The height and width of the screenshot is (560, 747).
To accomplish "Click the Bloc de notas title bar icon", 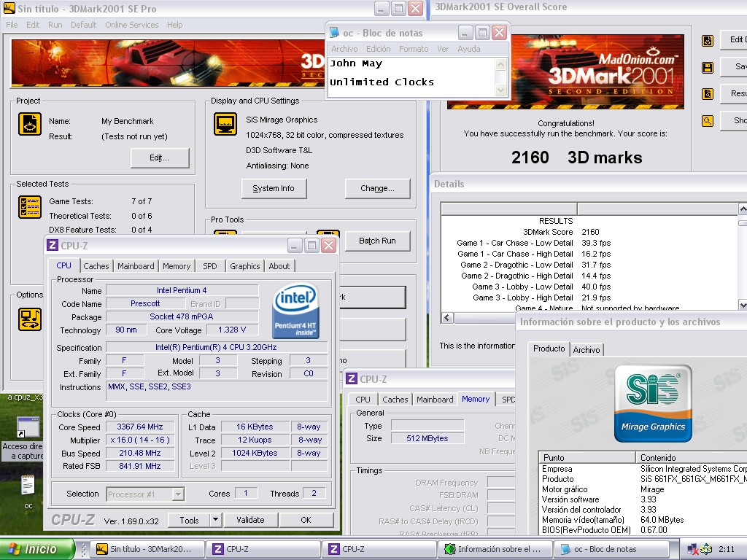I will pos(334,33).
